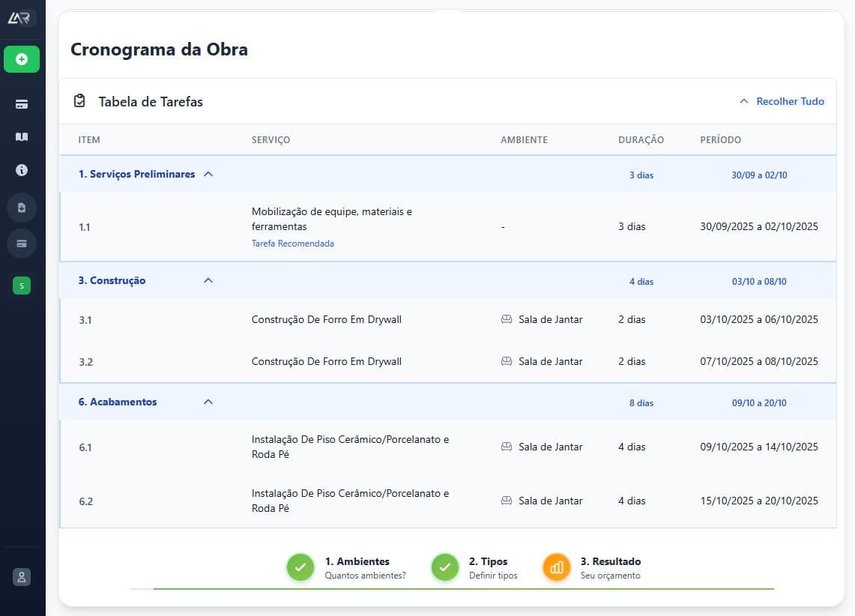The image size is (855, 616).
Task: Click the info icon in the sidebar
Action: [x=21, y=170]
